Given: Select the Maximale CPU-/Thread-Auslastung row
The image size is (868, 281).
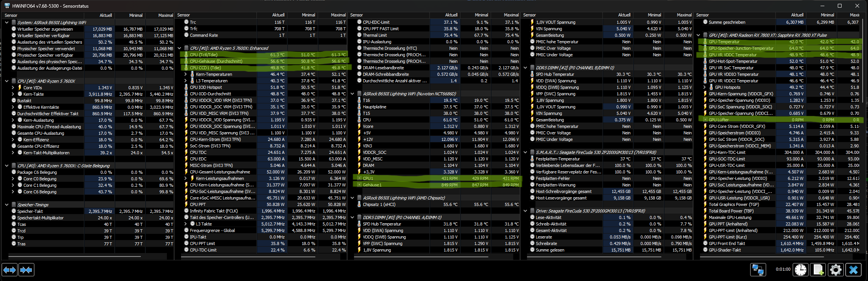Looking at the screenshot, I should (88, 127).
